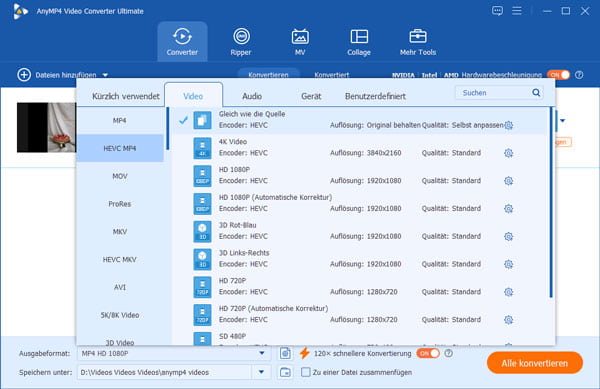Image resolution: width=600 pixels, height=389 pixels.
Task: Switch to Video tab
Action: pyautogui.click(x=193, y=96)
